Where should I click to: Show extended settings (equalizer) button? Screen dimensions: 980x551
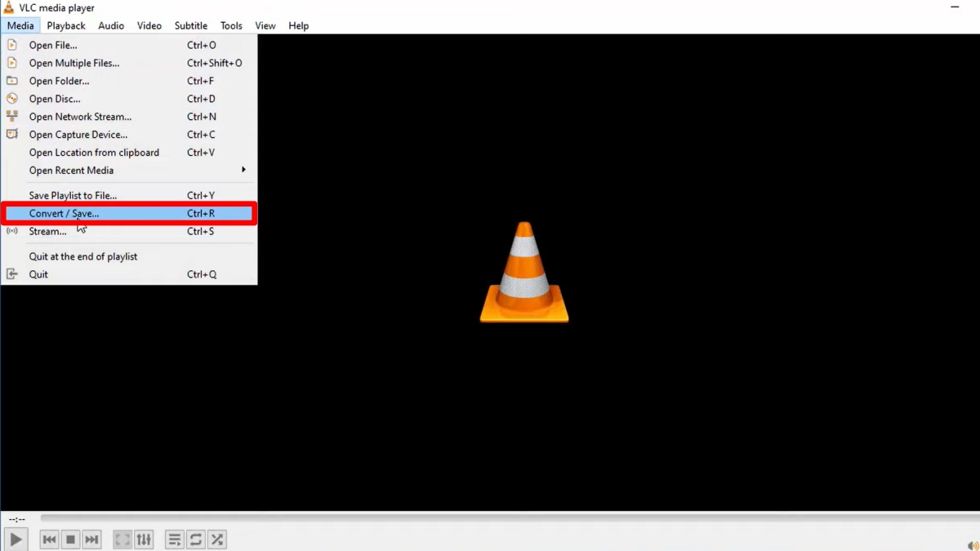pos(144,540)
